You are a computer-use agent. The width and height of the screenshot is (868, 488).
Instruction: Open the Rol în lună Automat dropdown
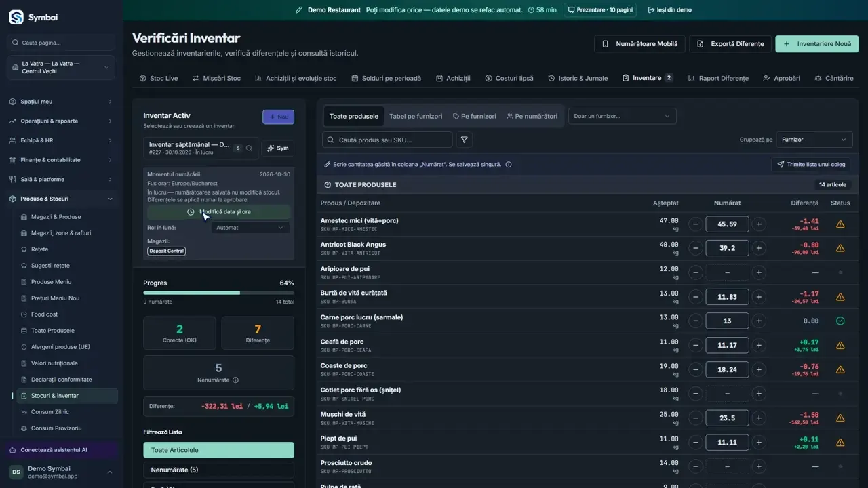coord(250,228)
